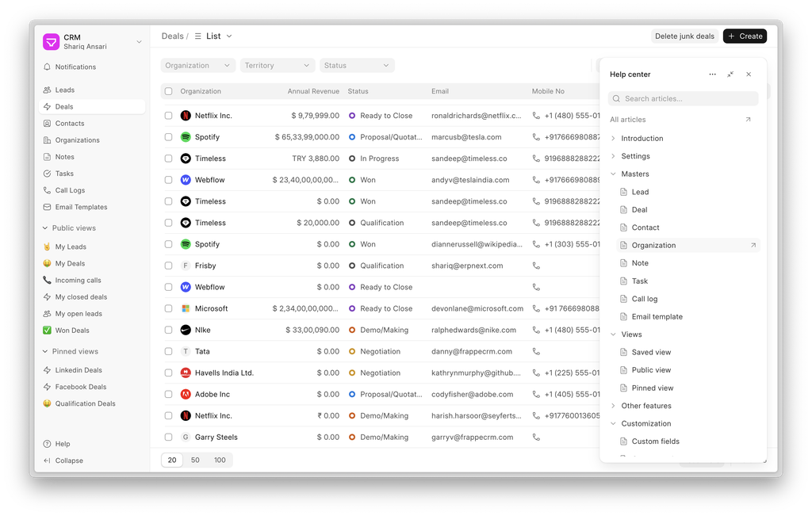Click the Netflix logo in first row

(186, 116)
